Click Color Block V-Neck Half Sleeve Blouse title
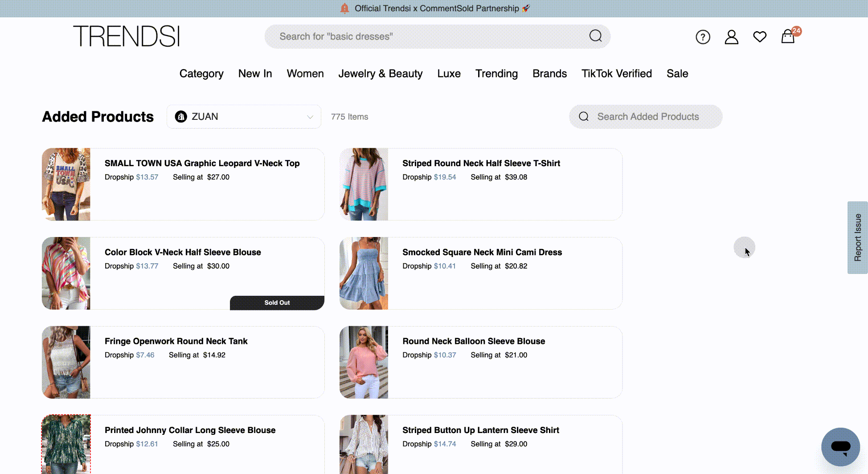 183,253
